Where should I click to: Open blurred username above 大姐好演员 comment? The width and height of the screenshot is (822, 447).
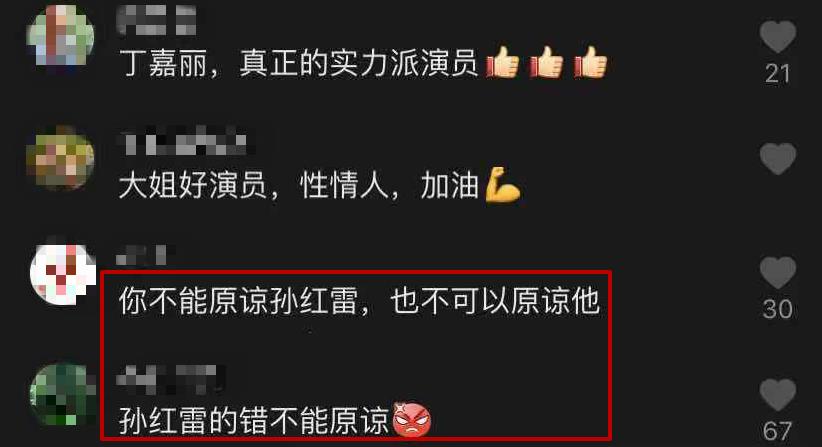point(183,143)
